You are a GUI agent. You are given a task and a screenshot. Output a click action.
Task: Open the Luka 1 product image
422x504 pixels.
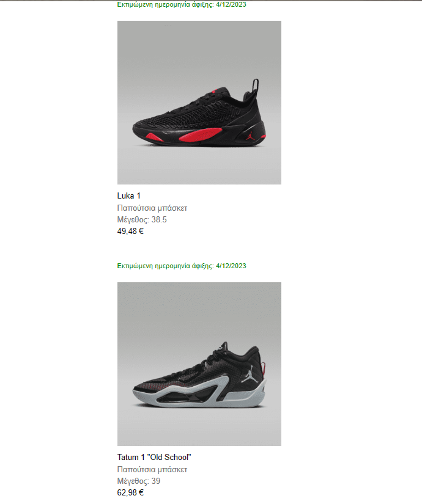click(199, 103)
